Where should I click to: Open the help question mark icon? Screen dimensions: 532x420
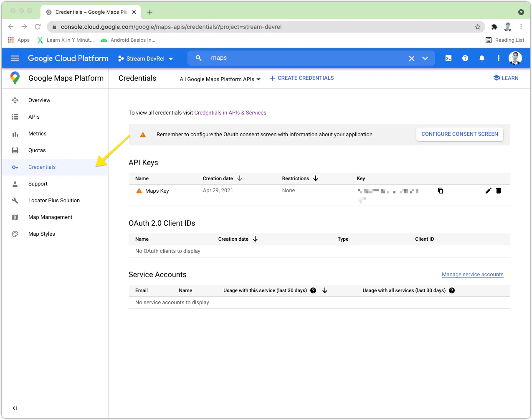click(x=465, y=58)
